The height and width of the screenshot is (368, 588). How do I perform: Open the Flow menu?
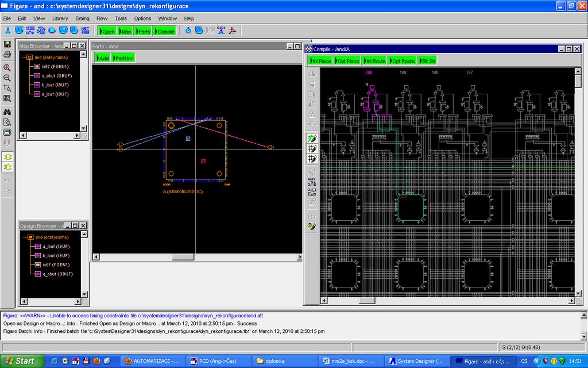pos(102,18)
